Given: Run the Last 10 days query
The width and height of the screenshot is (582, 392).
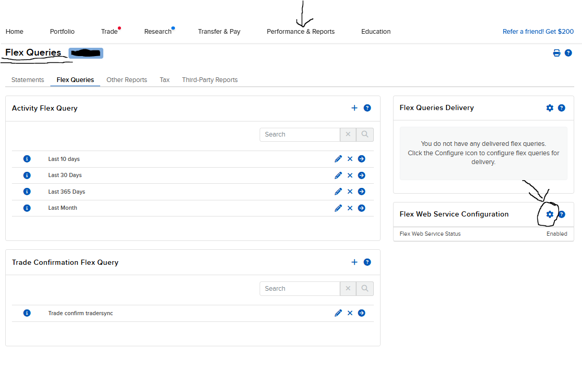Looking at the screenshot, I should click(x=361, y=159).
